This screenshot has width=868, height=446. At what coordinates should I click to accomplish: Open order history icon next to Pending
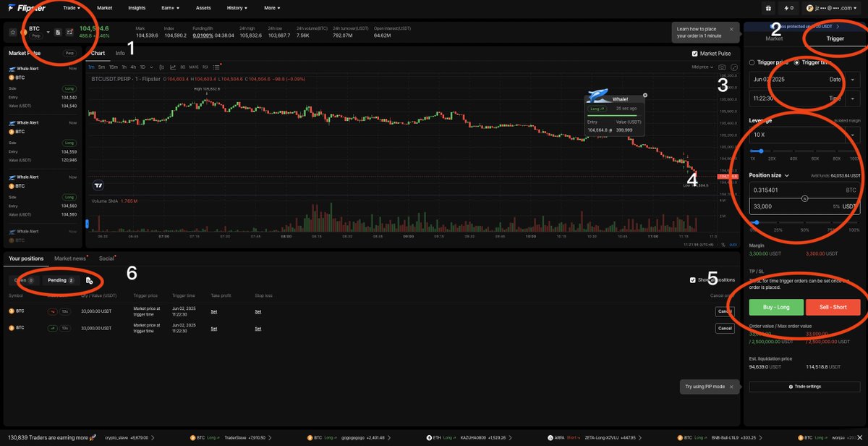[x=89, y=280]
